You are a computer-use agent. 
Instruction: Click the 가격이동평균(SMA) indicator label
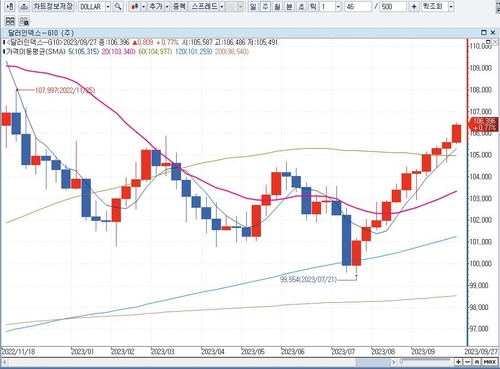36,52
